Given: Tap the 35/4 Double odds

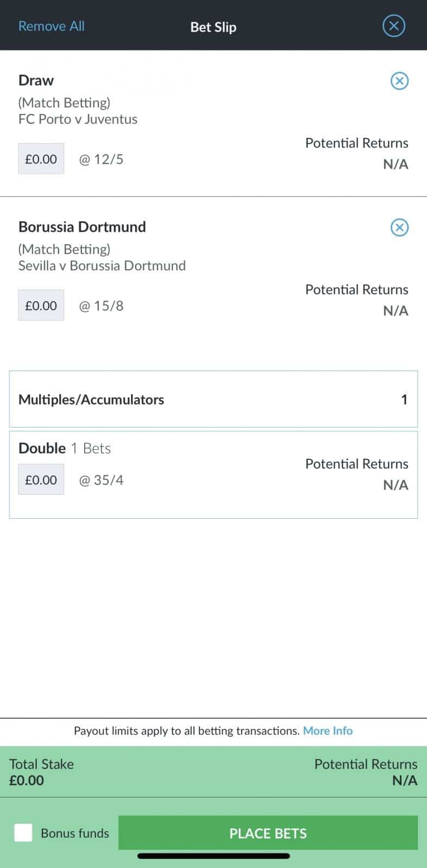Looking at the screenshot, I should (x=101, y=480).
